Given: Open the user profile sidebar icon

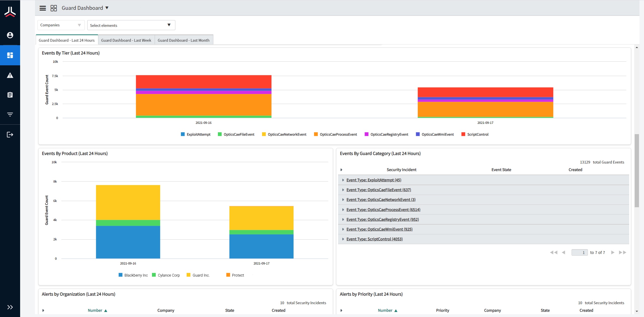Looking at the screenshot, I should [10, 35].
